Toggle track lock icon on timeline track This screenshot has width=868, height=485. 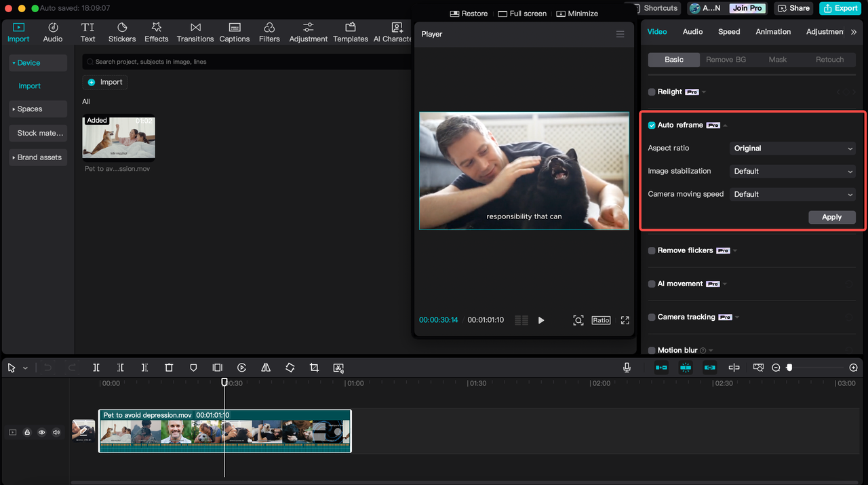pyautogui.click(x=27, y=432)
